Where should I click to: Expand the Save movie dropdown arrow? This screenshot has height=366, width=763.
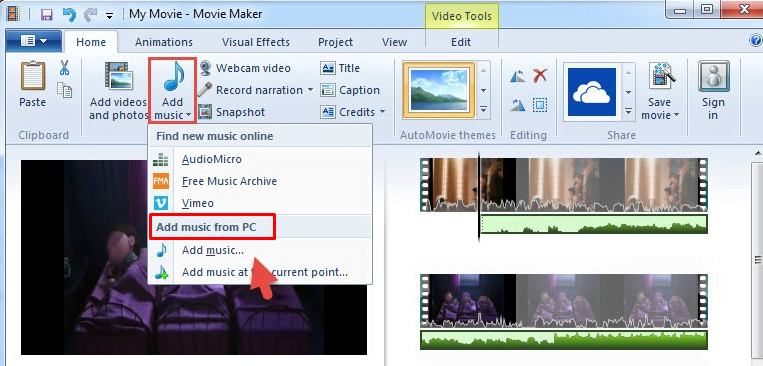(x=676, y=116)
